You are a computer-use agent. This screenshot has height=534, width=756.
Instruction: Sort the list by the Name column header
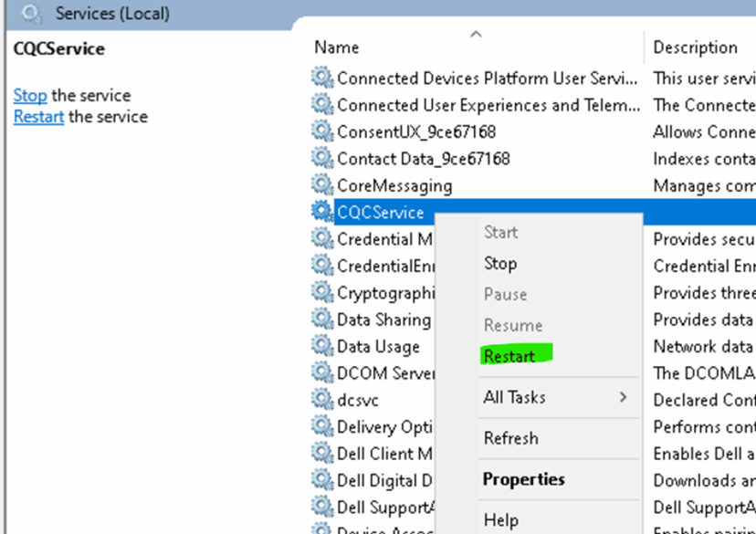337,47
